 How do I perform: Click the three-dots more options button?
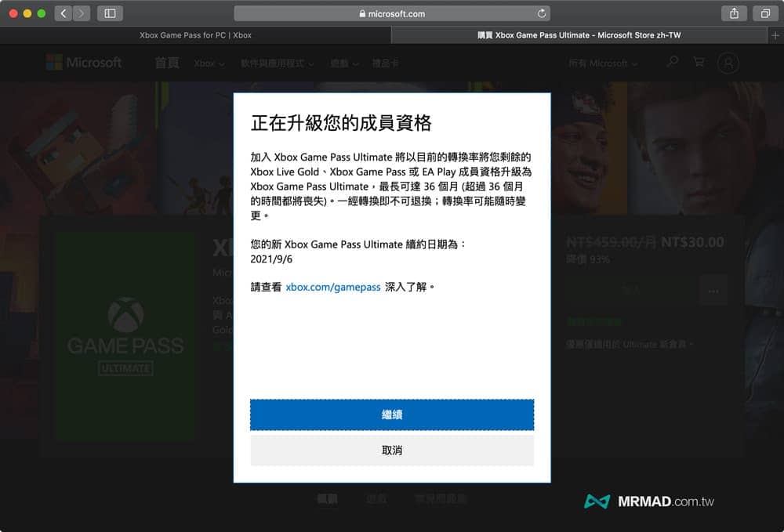713,291
